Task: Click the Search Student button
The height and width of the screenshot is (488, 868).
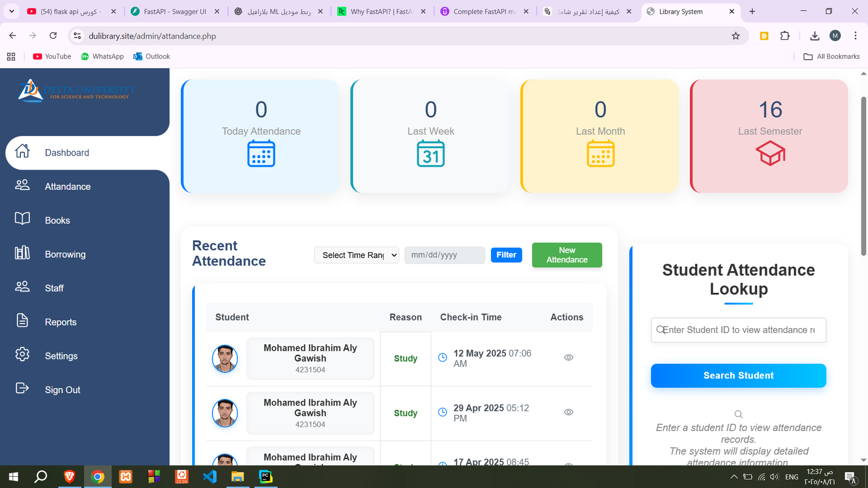Action: point(738,375)
